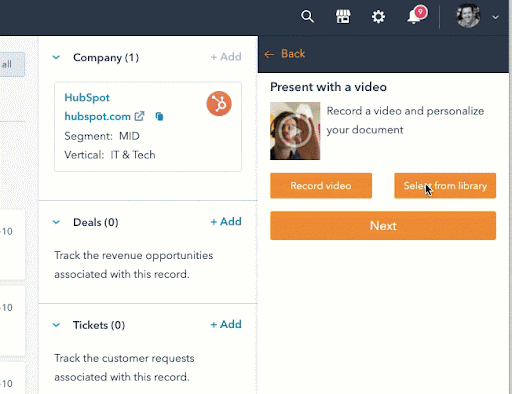Collapse the Company section chevron
This screenshot has height=394, width=512.
point(56,57)
